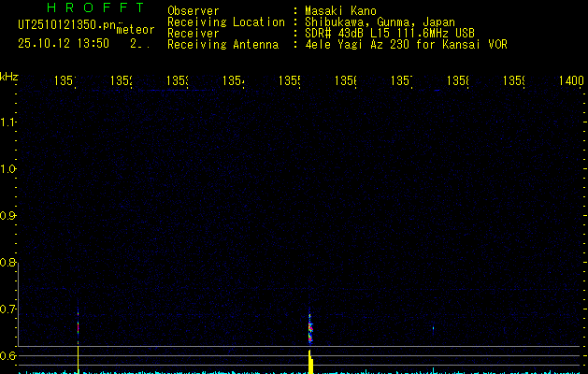Click the 0.9 frequency axis label

click(8, 216)
